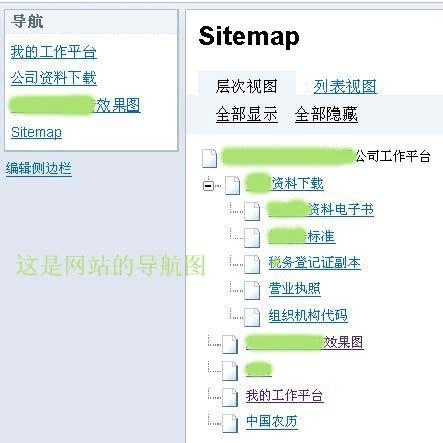The height and width of the screenshot is (443, 443).
Task: Click 编辑侧边栏 link
Action: pos(39,168)
